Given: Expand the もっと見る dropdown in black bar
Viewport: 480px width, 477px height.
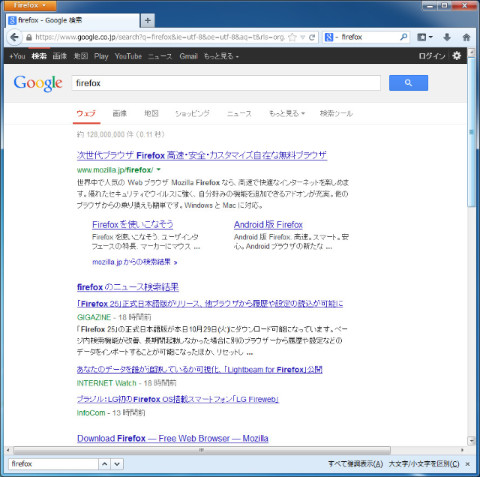Looking at the screenshot, I should coord(221,56).
